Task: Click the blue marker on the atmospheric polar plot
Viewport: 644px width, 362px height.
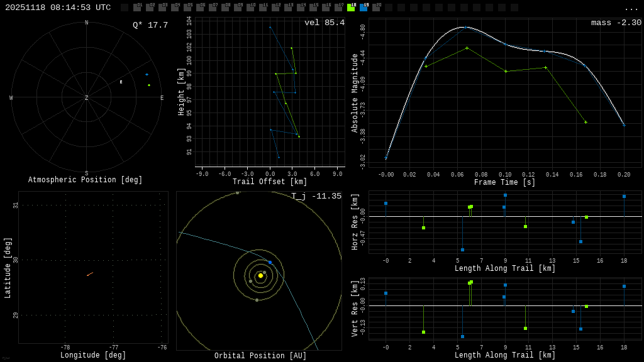Action: tap(147, 74)
